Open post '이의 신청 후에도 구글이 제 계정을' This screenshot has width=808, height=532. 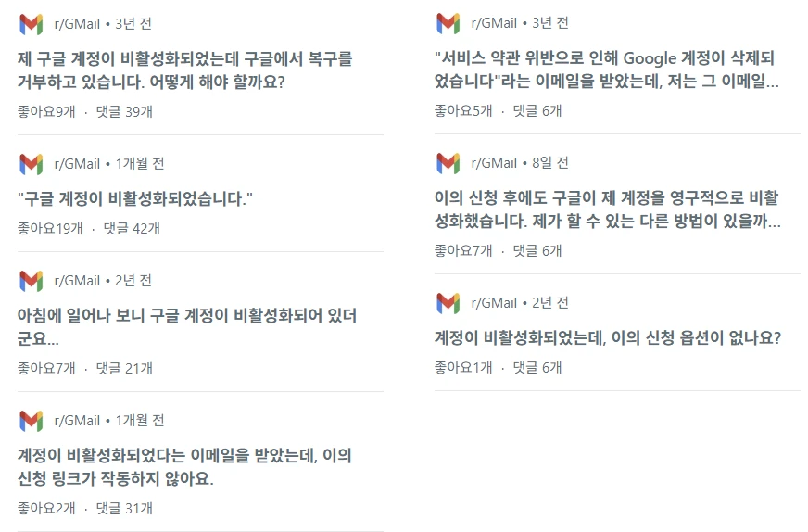[x=607, y=209]
